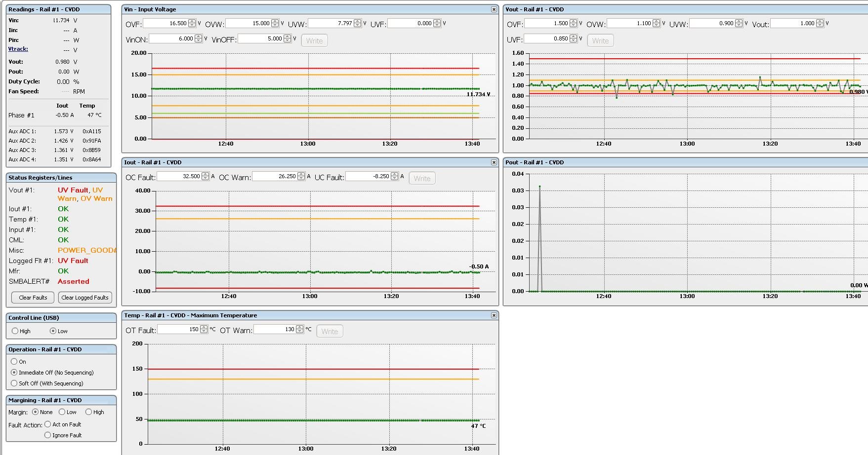
Task: Adjust UC Fault stepper arrows
Action: tap(395, 176)
